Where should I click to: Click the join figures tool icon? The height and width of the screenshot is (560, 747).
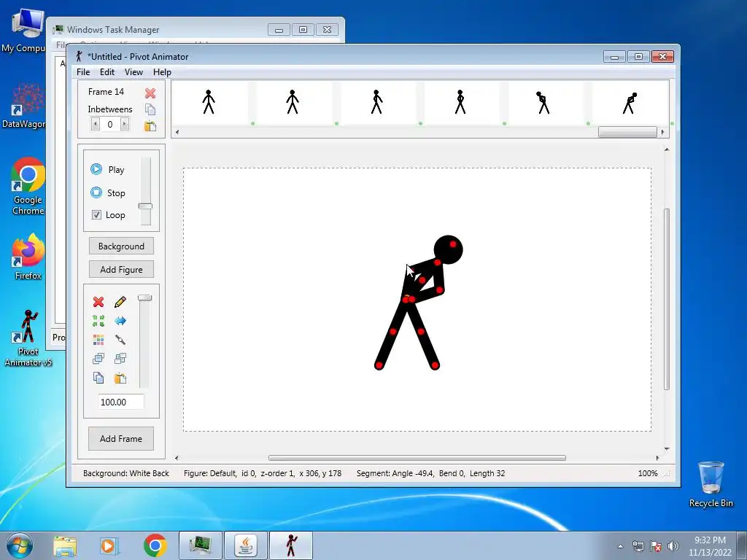pyautogui.click(x=120, y=340)
